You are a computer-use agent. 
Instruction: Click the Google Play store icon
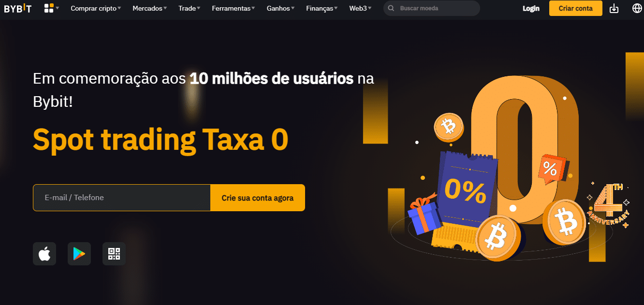[x=79, y=254]
